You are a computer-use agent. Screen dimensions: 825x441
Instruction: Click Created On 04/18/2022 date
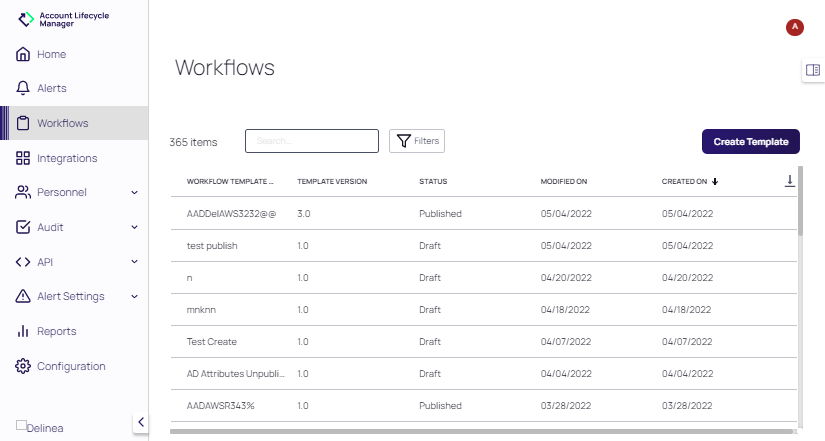click(686, 310)
